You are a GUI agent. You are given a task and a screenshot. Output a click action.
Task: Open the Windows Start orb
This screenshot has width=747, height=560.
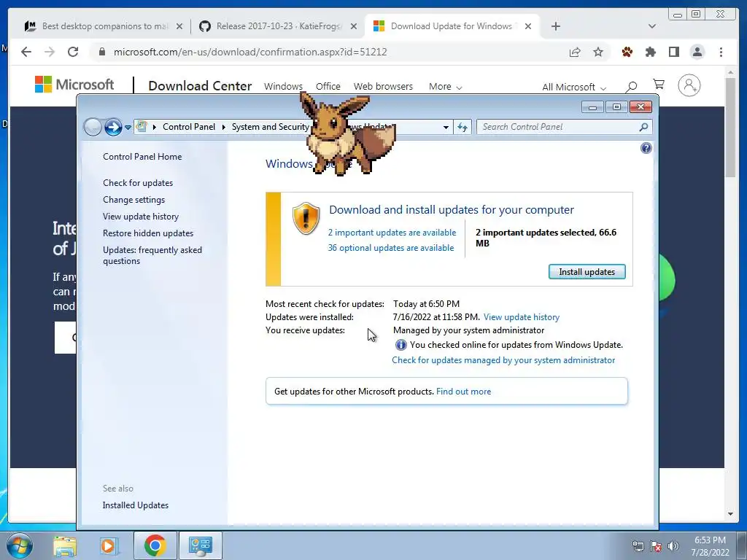(19, 545)
